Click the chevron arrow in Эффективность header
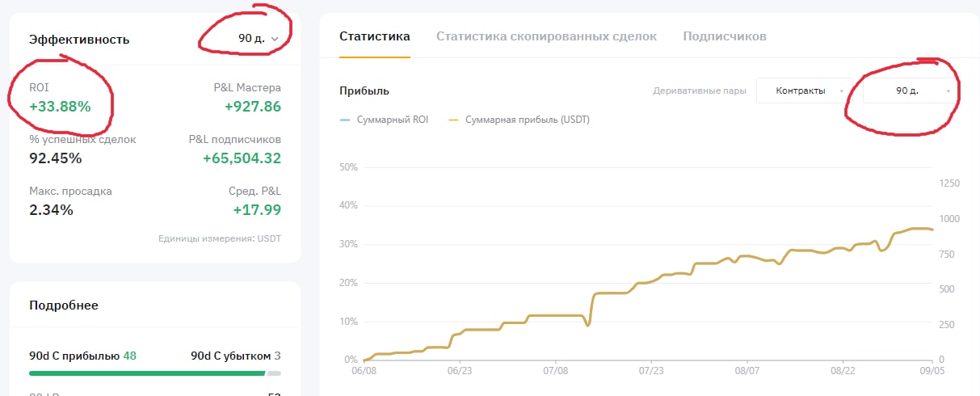 click(x=275, y=39)
